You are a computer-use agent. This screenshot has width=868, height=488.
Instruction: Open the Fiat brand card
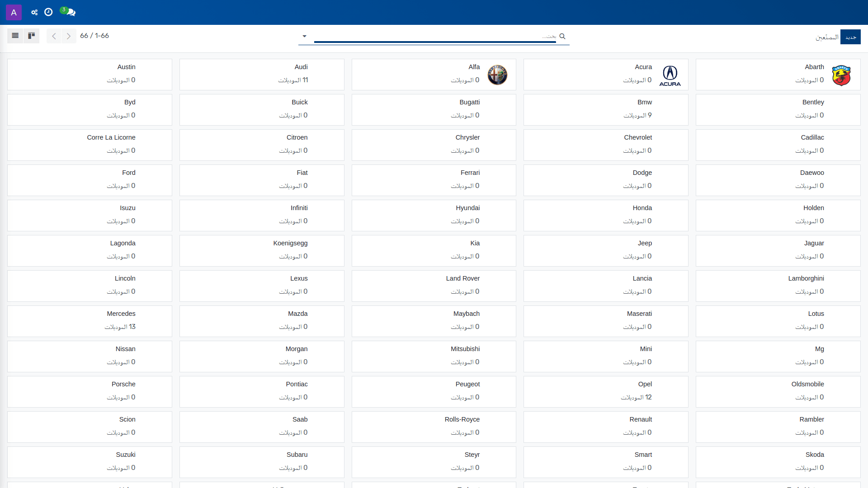(262, 180)
